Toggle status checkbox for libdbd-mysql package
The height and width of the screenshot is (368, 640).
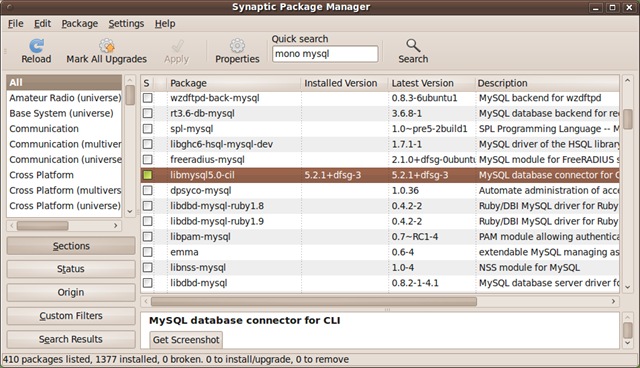coord(147,283)
